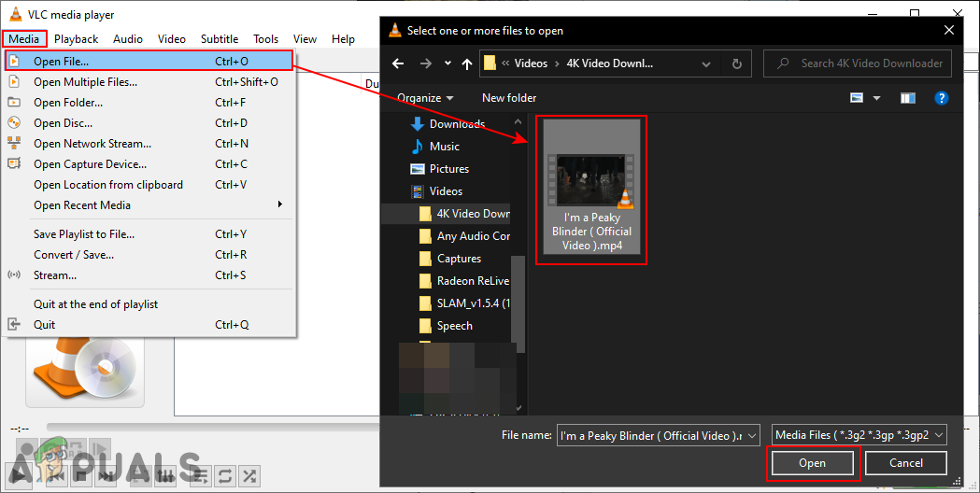Open the File name combo dropdown
This screenshot has width=980, height=493.
click(752, 435)
